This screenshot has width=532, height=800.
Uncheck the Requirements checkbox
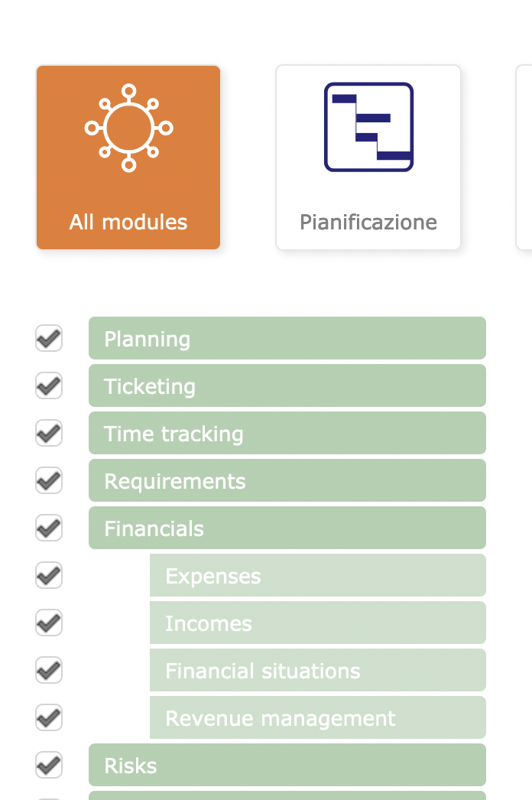[x=49, y=480]
